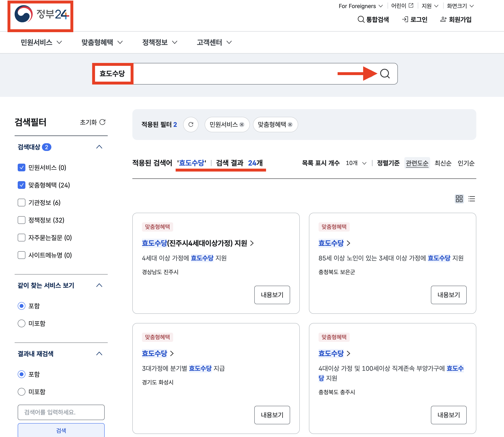
Task: Open the 맞춤형혜택 navigation menu
Action: 102,42
